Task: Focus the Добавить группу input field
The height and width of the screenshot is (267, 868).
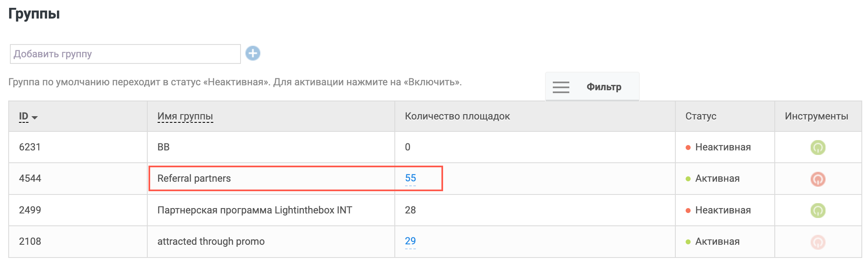Action: click(125, 54)
